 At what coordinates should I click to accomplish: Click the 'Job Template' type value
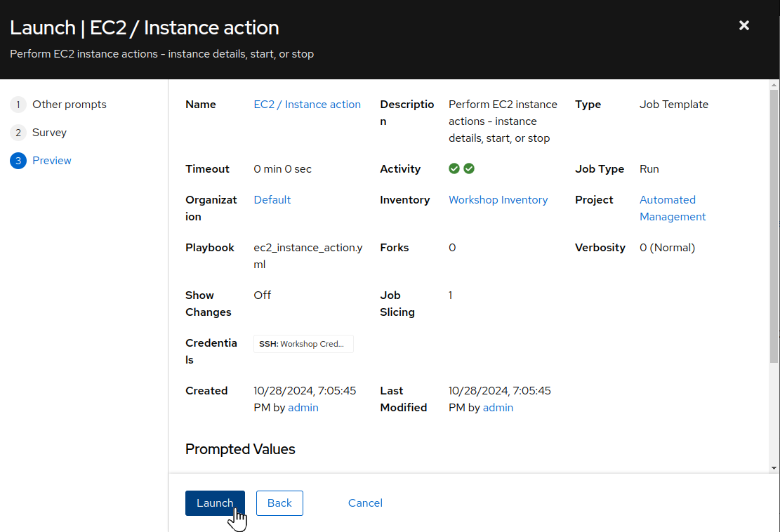click(x=673, y=105)
